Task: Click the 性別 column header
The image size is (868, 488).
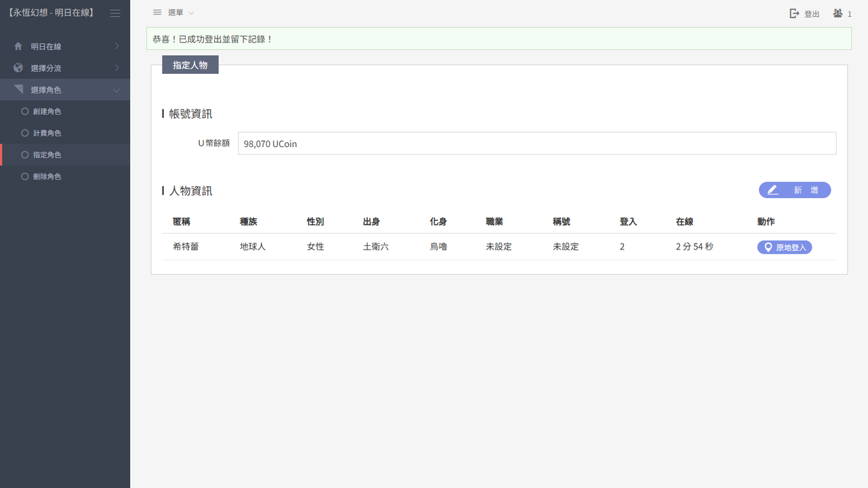Action: point(316,222)
